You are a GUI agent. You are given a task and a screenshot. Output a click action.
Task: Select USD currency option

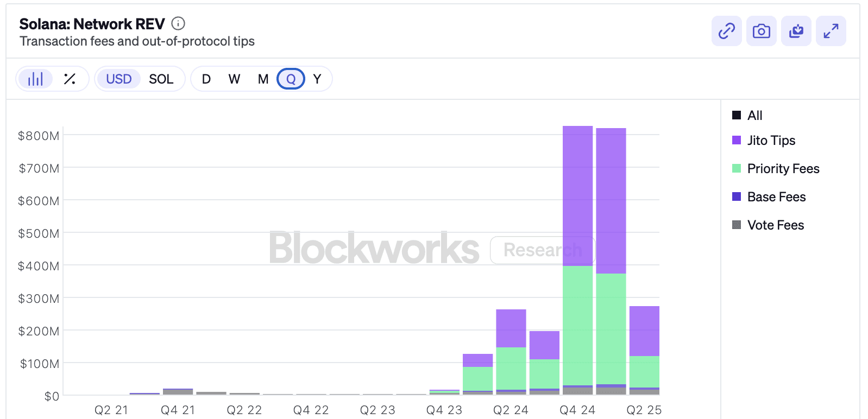[x=118, y=79]
